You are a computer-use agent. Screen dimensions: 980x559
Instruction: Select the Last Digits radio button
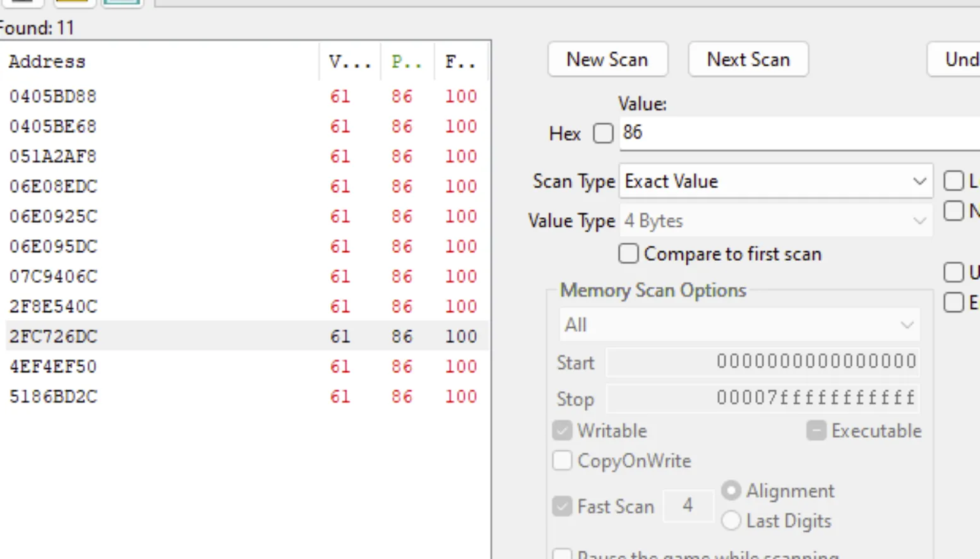coord(731,520)
